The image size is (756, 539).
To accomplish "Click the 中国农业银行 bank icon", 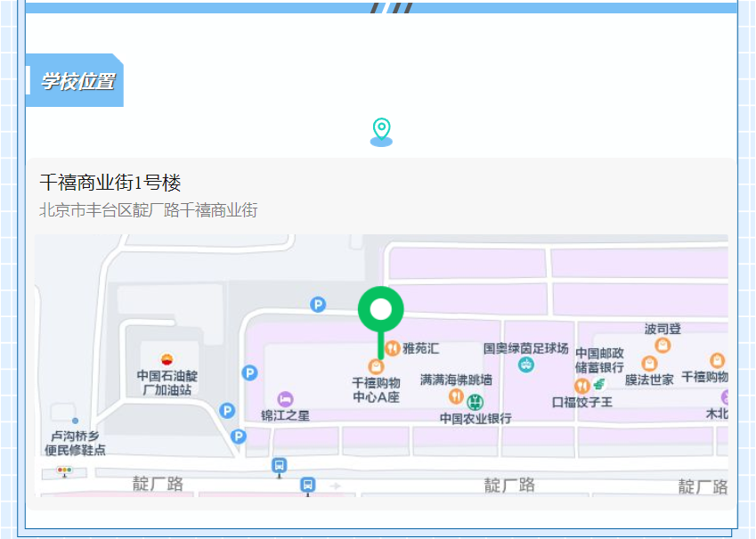I will point(476,402).
